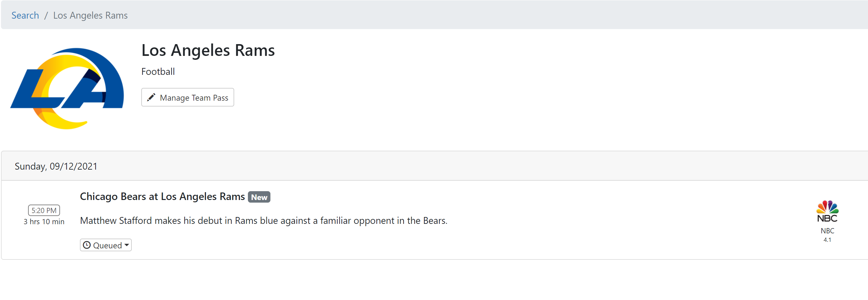Click the clock icon on Queued
Viewport: 868px width, 300px height.
point(87,245)
